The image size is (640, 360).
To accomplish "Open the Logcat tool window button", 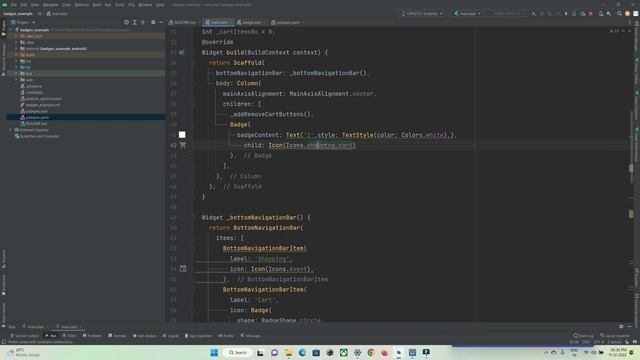I will pyautogui.click(x=171, y=336).
